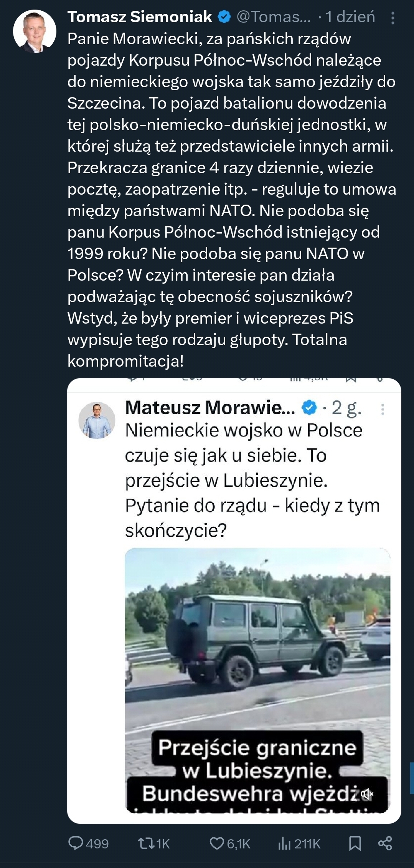Screen dimensions: 414x868
Task: Click verified badge beside Mateusz Morawiecki's name
Action: click(x=310, y=408)
